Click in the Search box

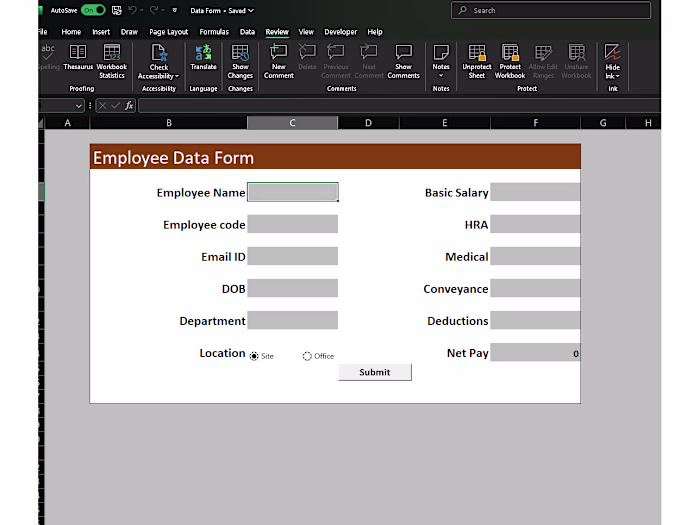[x=551, y=10]
